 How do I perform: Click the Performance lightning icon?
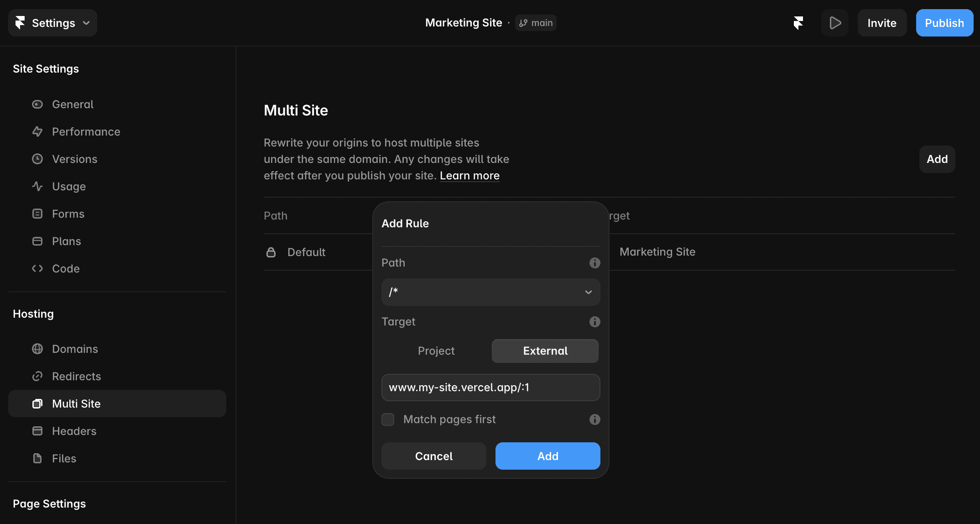click(37, 132)
